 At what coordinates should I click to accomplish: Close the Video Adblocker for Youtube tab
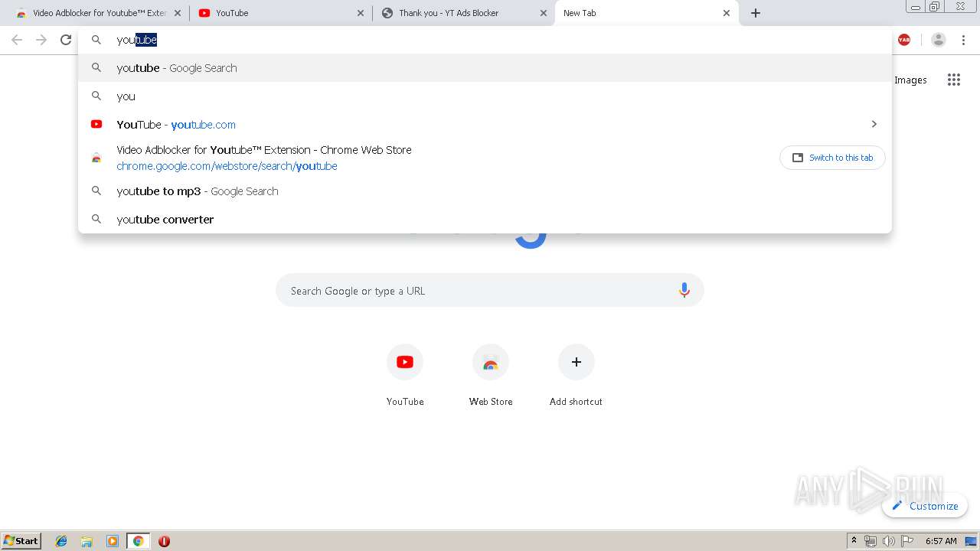[x=178, y=13]
